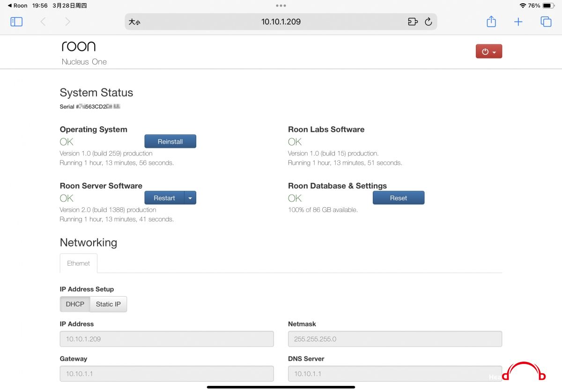
Task: Open the text size 大小 menu
Action: [134, 22]
